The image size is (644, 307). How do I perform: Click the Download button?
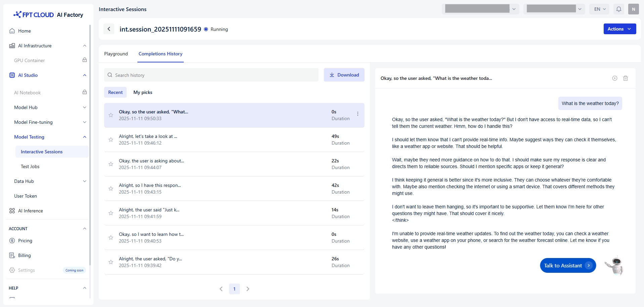pos(344,75)
